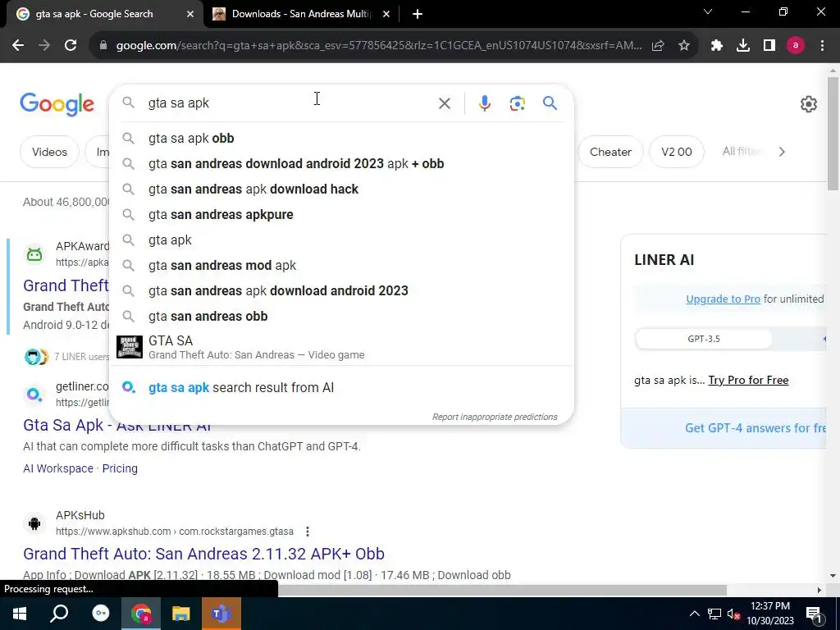Select the GTA SA video game entity
Screen dimensions: 840x630
click(x=341, y=347)
